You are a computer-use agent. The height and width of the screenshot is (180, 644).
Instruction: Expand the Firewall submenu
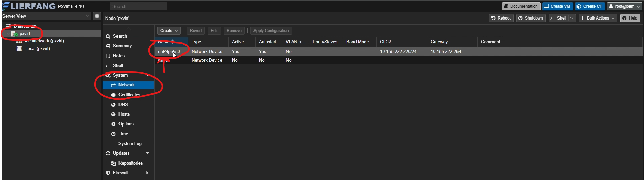147,173
